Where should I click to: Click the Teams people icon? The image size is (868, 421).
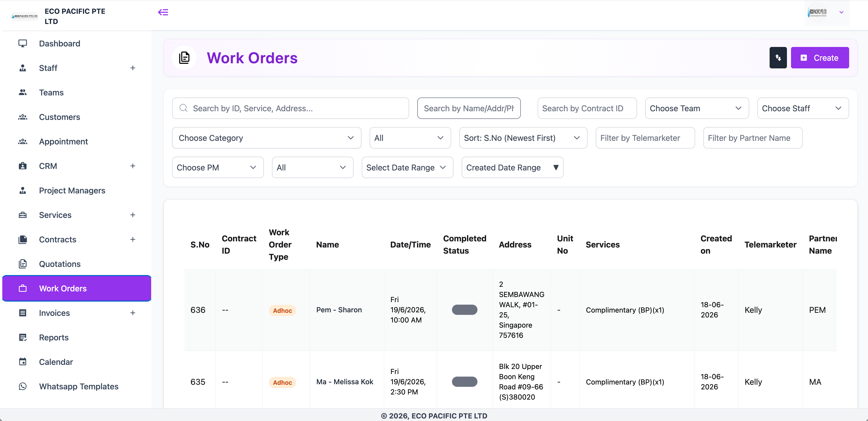pos(23,92)
